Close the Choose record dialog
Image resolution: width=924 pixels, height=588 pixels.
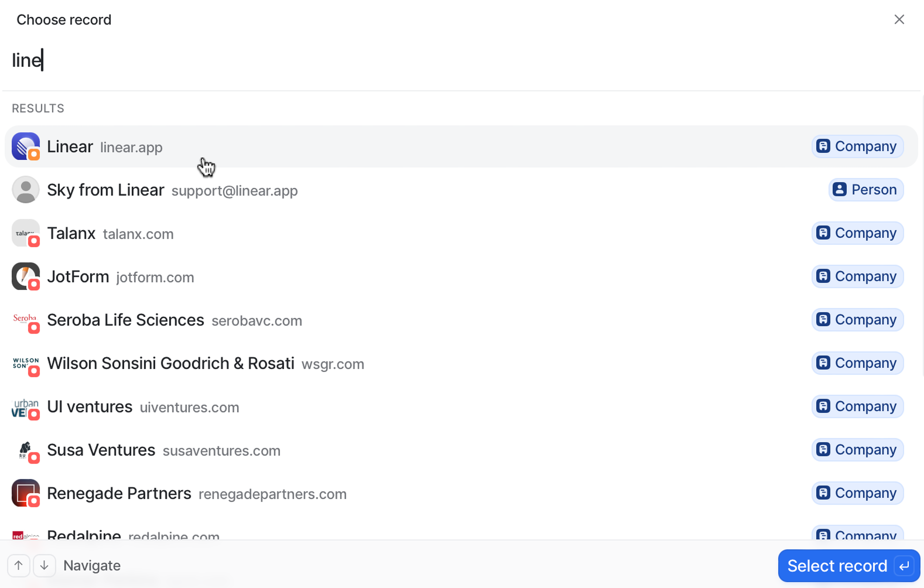pos(899,19)
